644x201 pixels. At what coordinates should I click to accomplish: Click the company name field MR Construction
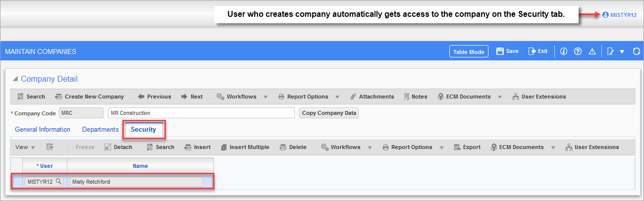point(201,113)
